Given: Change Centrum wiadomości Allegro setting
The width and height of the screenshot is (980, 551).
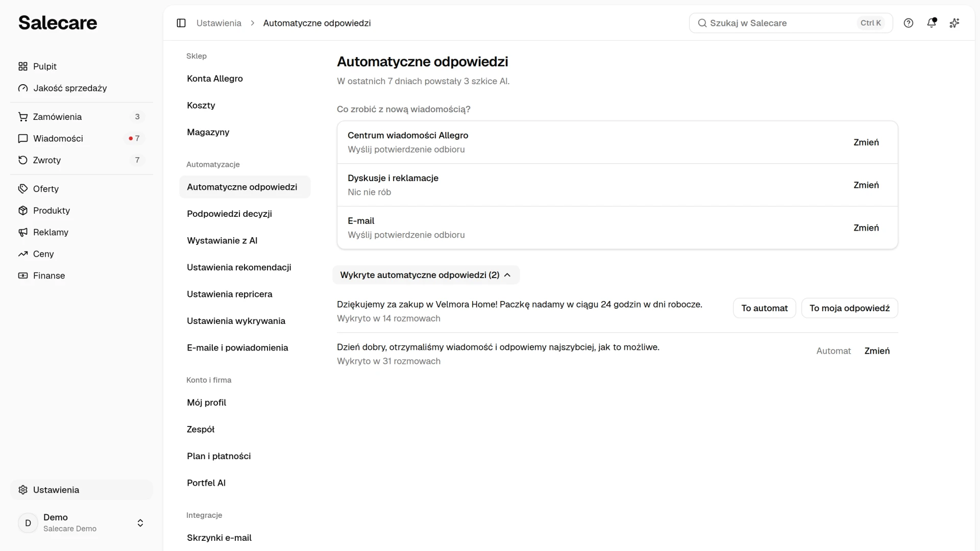Looking at the screenshot, I should pyautogui.click(x=866, y=142).
